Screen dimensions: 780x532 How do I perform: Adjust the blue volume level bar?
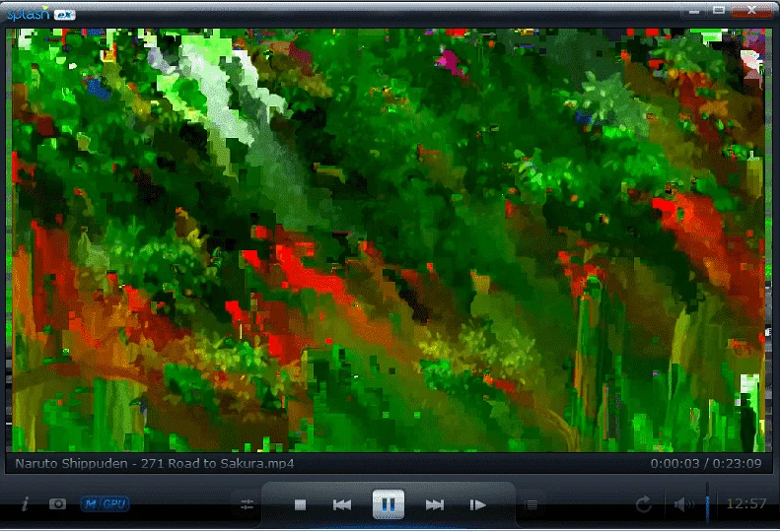click(707, 502)
